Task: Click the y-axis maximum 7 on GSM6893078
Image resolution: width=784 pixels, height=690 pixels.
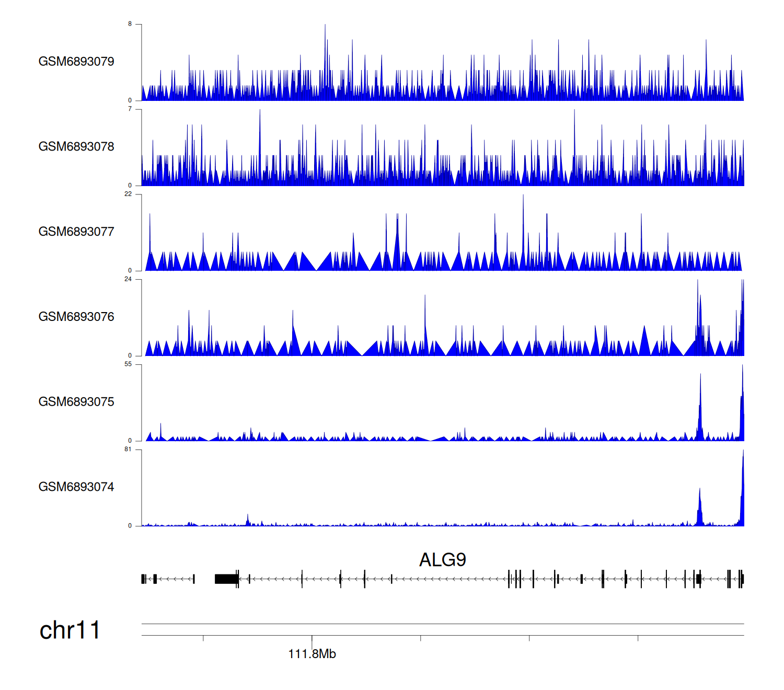Action: tap(130, 109)
